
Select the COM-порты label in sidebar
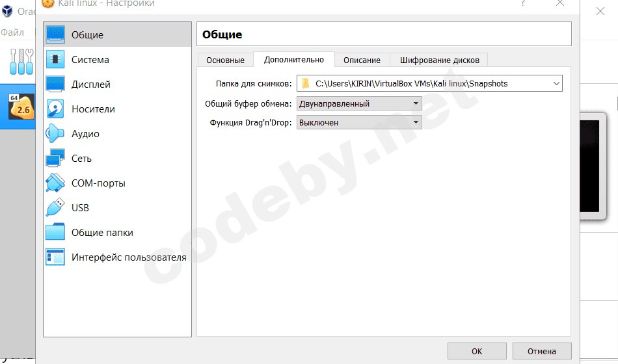click(98, 183)
